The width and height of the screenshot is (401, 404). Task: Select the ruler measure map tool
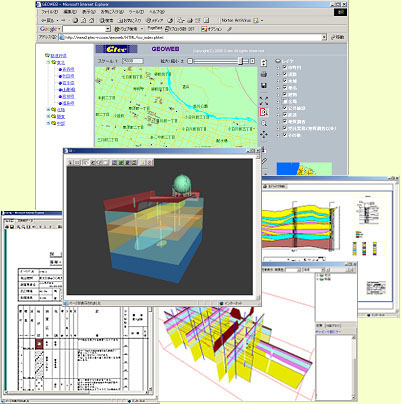click(264, 161)
